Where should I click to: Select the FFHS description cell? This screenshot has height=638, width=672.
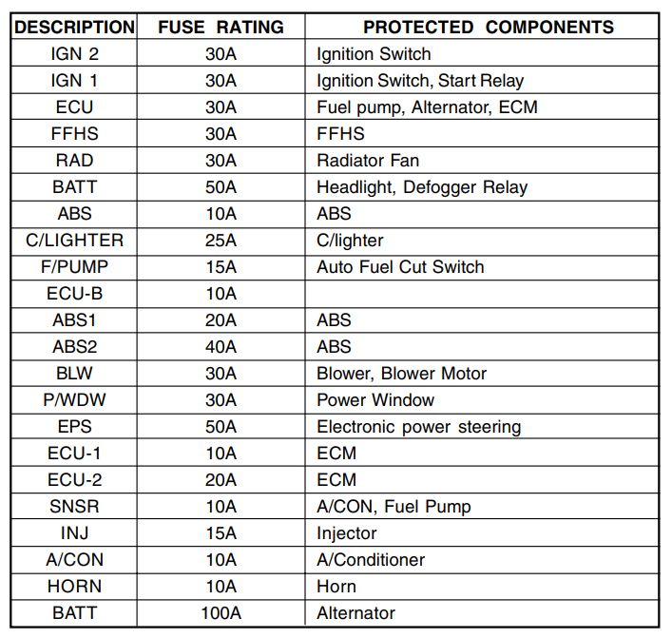74,133
